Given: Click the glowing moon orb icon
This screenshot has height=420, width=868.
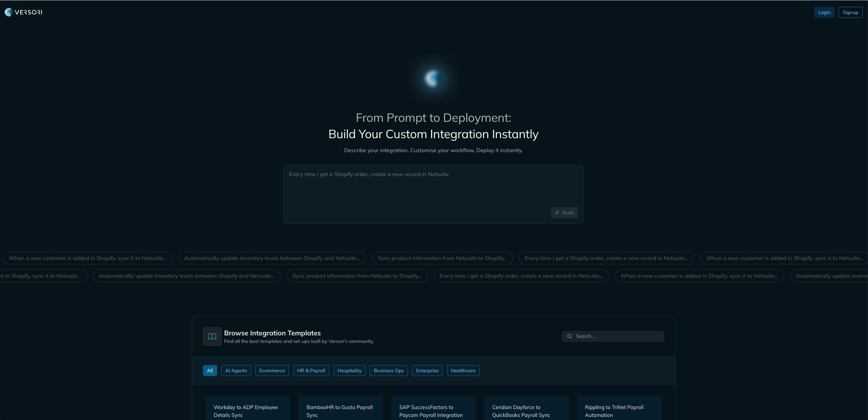Looking at the screenshot, I should (433, 78).
